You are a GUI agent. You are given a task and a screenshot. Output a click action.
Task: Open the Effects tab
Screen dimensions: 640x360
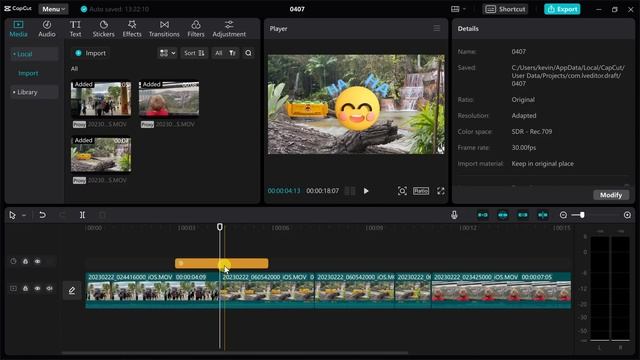[x=132, y=29]
